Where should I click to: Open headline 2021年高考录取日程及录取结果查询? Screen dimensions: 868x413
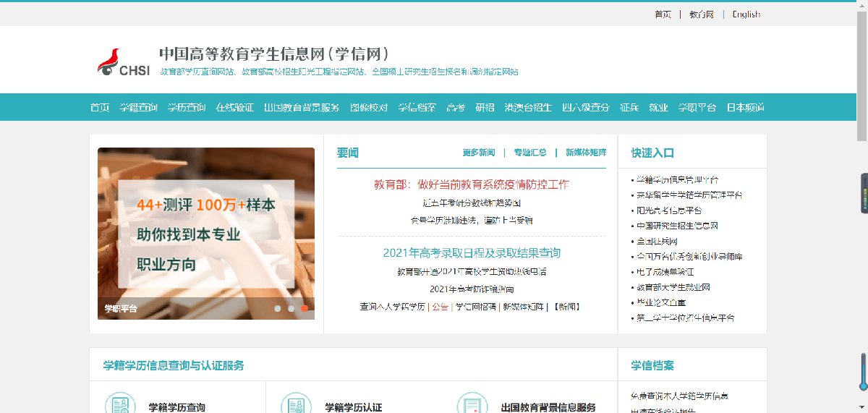coord(472,253)
